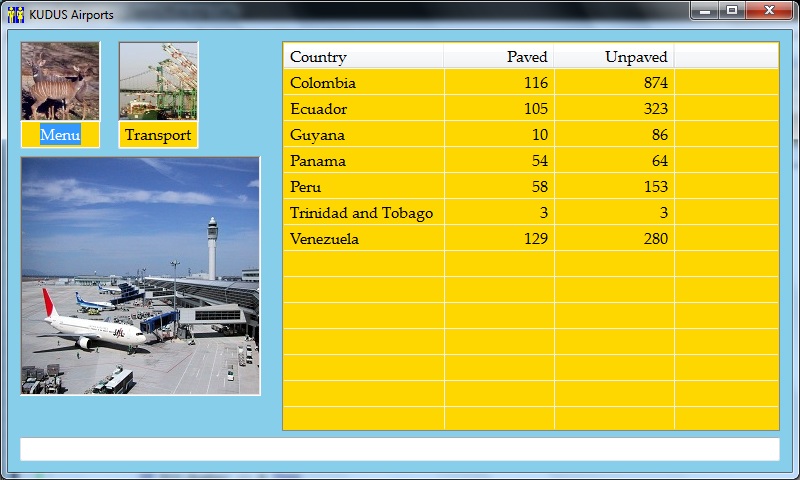This screenshot has height=480, width=800.
Task: Sort by the Unpaved column header
Action: tap(614, 57)
